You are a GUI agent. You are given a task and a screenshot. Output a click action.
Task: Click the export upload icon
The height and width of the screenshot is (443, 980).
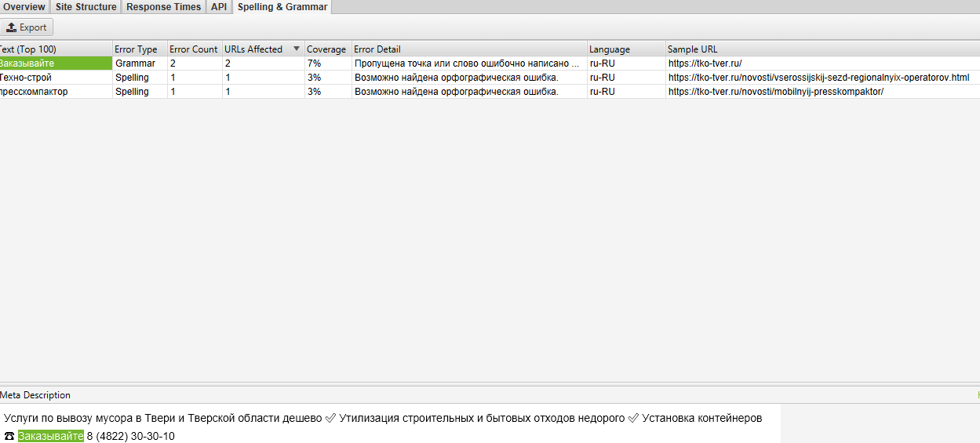[x=12, y=27]
